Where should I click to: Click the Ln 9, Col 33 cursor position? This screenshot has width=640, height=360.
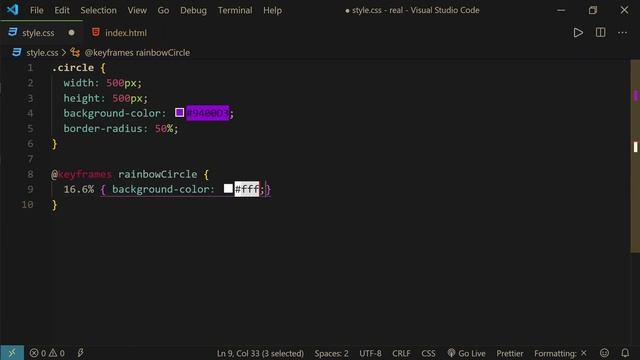click(x=260, y=353)
